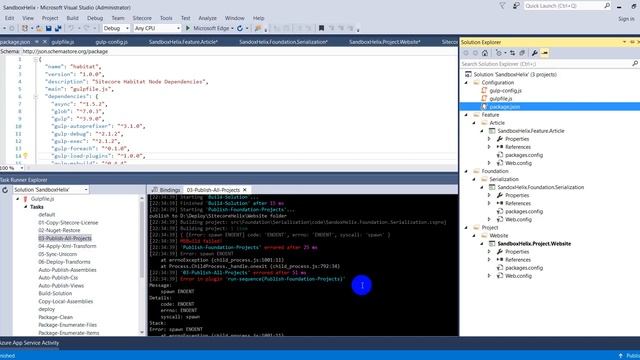The width and height of the screenshot is (640, 360).
Task: Select SandboxHelix.Project.Website project node
Action: (x=534, y=244)
